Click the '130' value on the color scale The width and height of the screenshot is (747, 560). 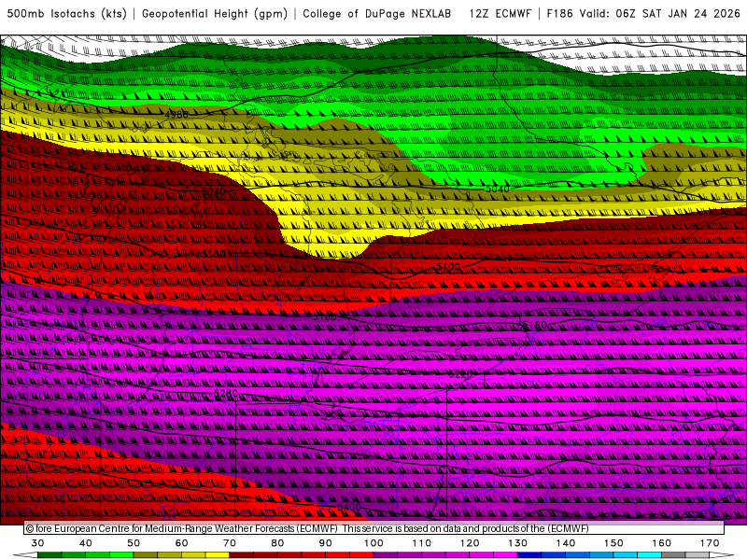518,543
